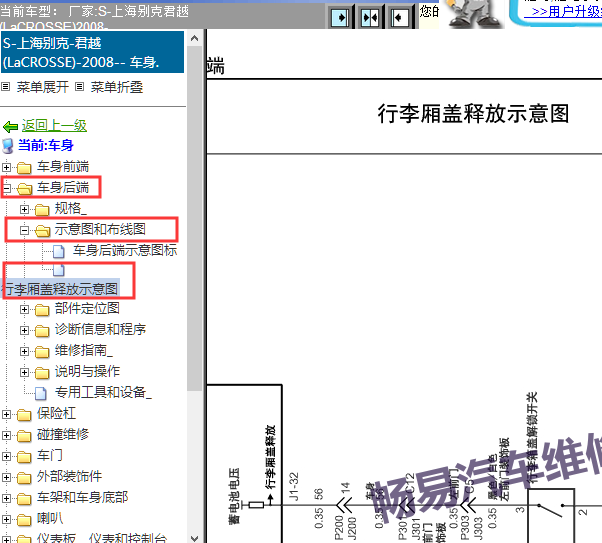Select the 喇叭 tree item
Screen dimensions: 602x543
[x=50, y=518]
